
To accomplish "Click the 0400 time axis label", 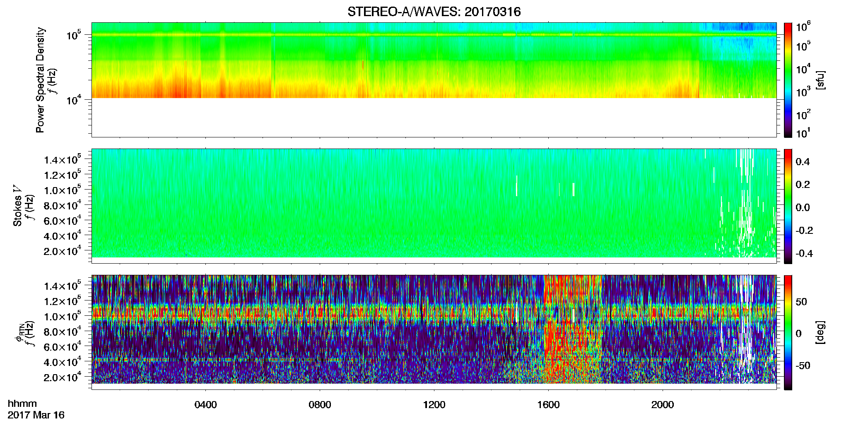I will click(x=205, y=405).
